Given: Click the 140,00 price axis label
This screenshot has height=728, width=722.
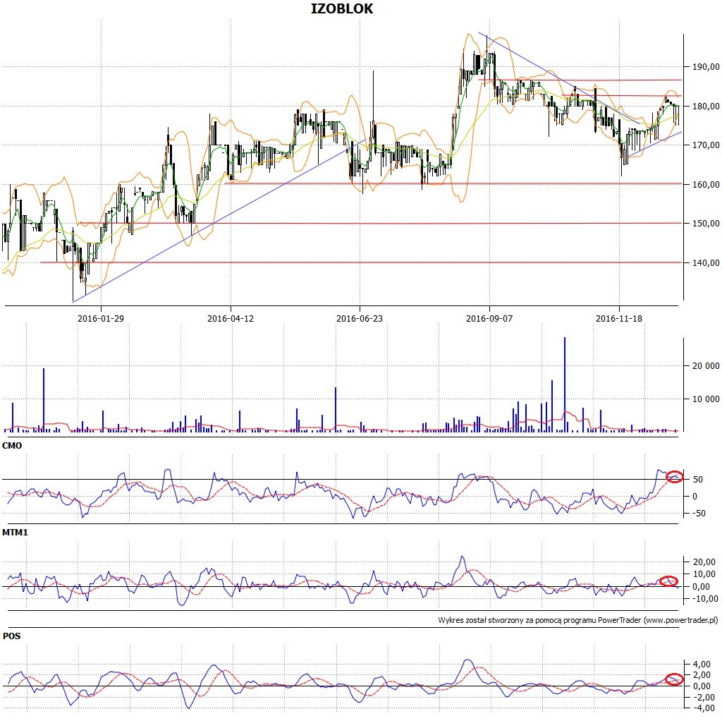Looking at the screenshot, I should coord(706,263).
